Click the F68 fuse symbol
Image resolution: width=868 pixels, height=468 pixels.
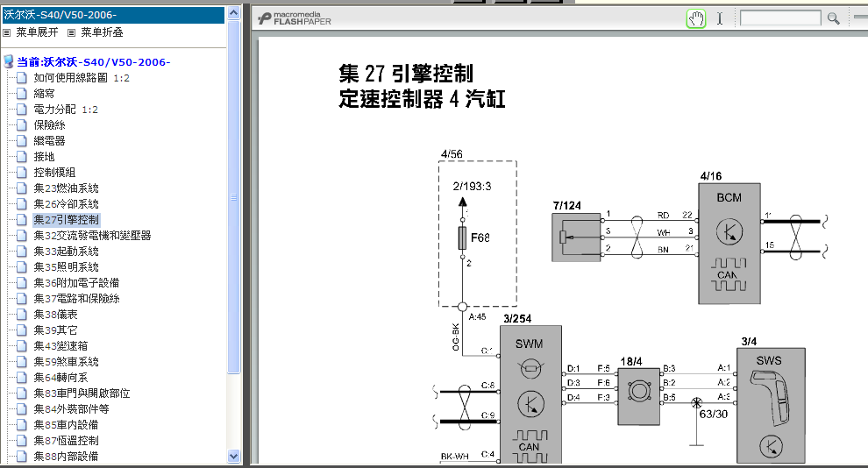click(463, 238)
